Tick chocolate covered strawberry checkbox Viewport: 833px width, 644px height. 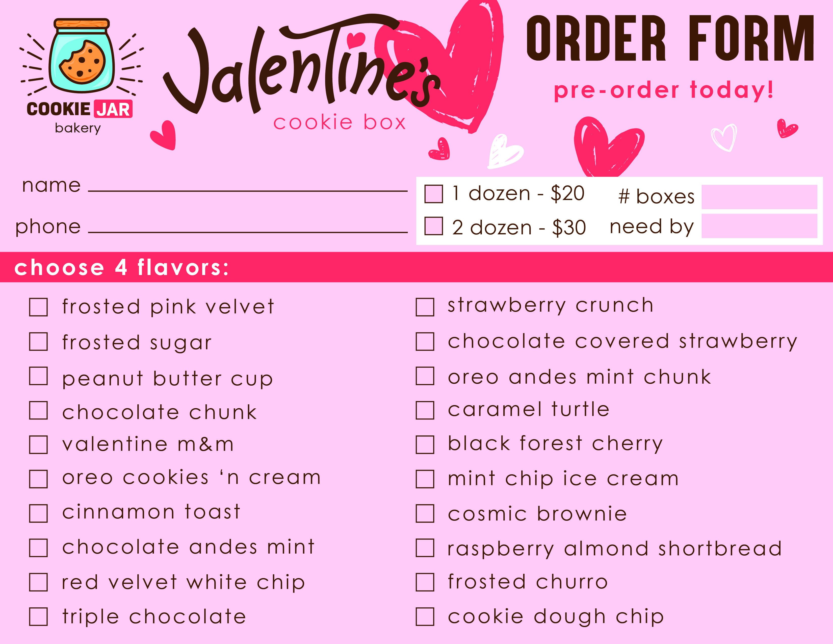point(425,341)
